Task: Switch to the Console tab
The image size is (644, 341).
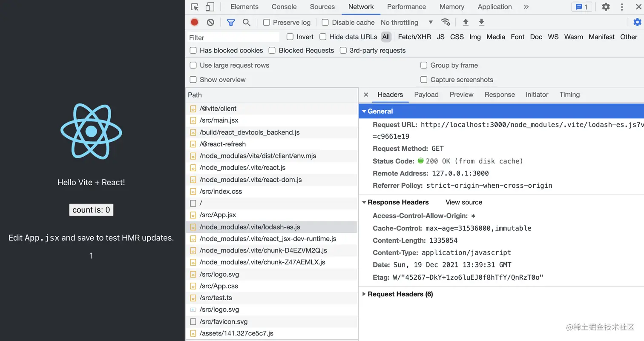Action: click(284, 7)
